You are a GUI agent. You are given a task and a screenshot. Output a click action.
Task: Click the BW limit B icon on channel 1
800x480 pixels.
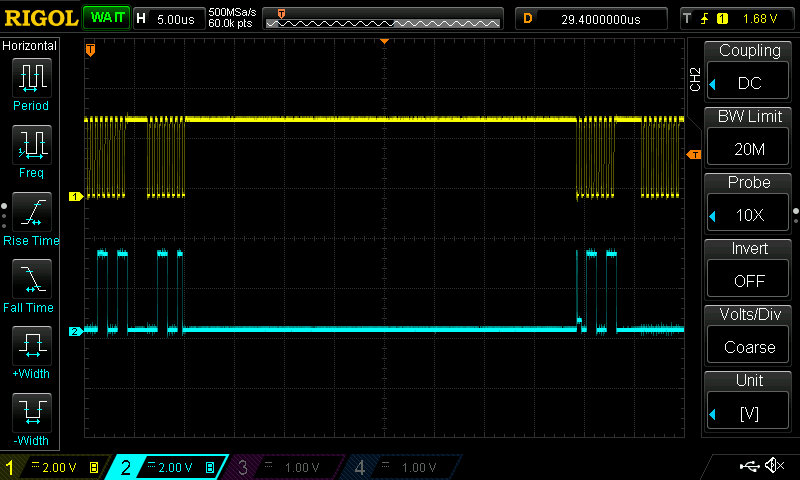tap(94, 467)
